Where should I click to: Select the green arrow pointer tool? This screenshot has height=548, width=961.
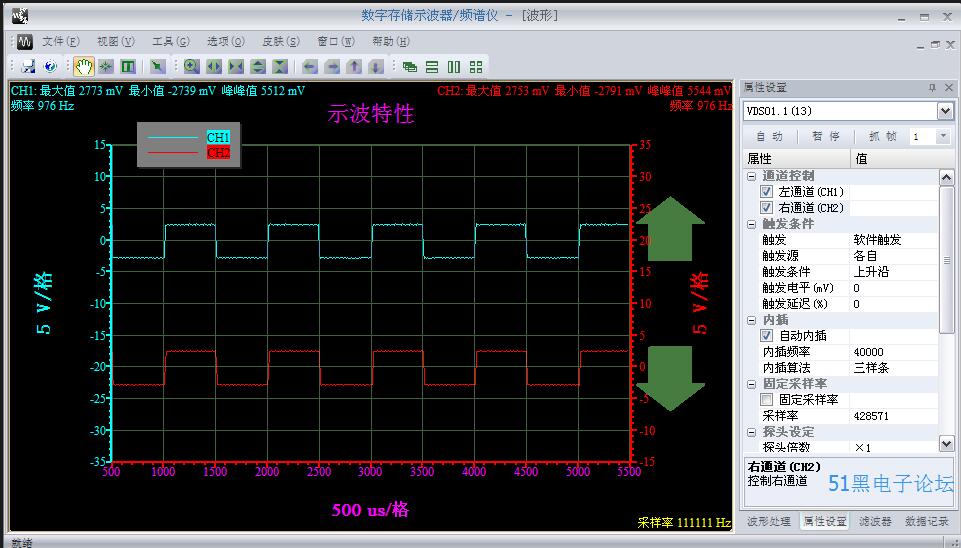tap(158, 66)
